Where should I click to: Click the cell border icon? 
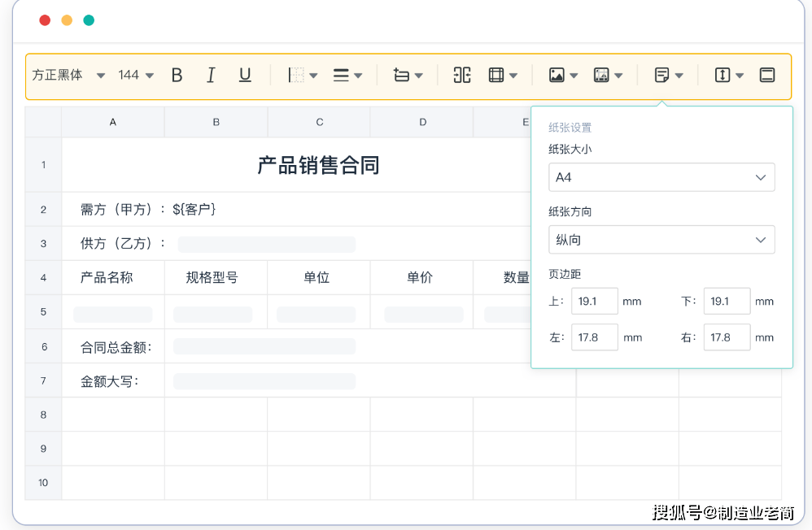point(295,76)
